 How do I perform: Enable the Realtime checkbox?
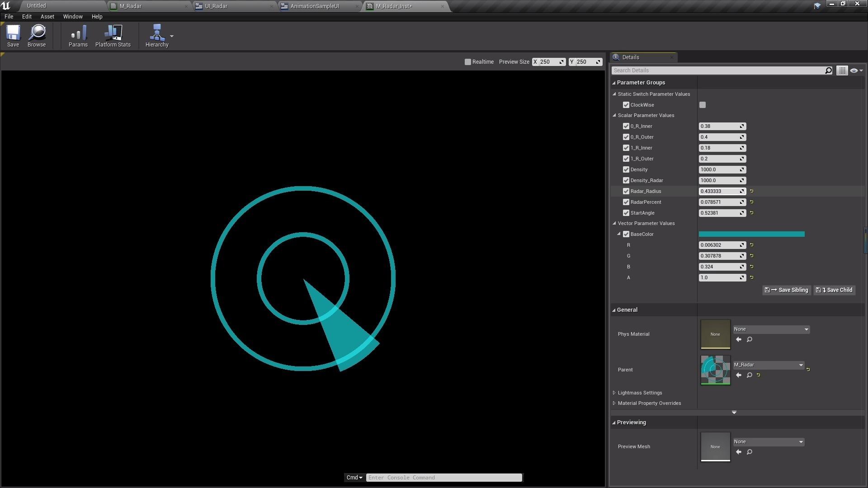468,62
